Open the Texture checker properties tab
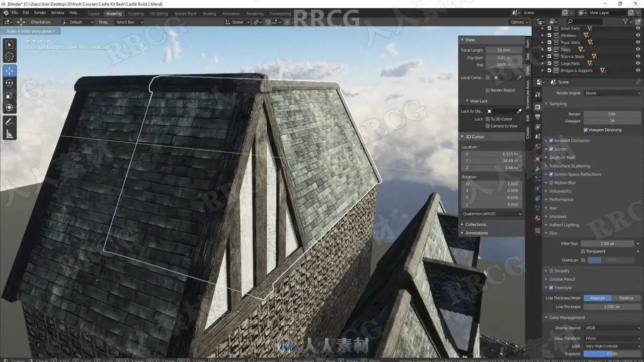The width and height of the screenshot is (644, 362). pos(538,231)
